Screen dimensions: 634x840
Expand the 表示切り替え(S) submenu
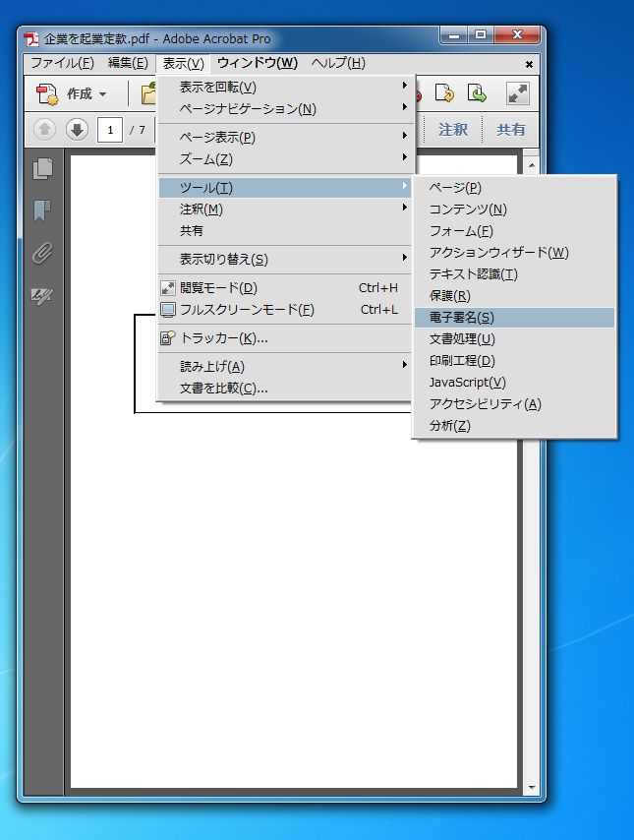coord(285,260)
